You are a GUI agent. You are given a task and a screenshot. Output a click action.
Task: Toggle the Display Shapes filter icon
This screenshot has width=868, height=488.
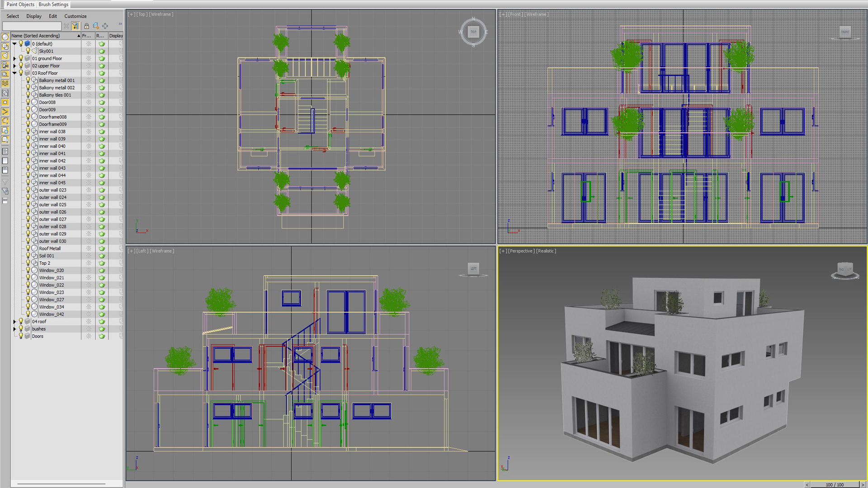point(5,46)
